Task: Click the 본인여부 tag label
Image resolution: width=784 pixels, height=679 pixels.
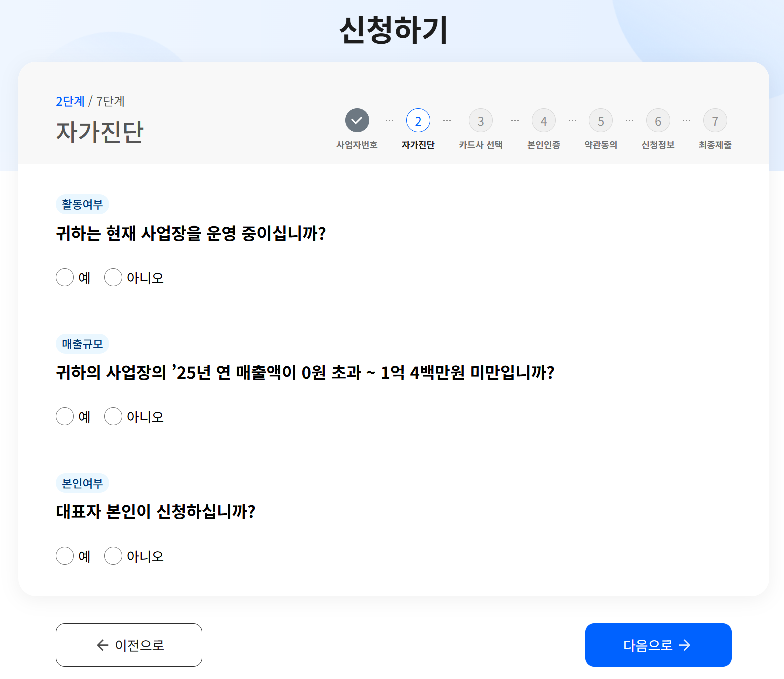Action: point(82,483)
